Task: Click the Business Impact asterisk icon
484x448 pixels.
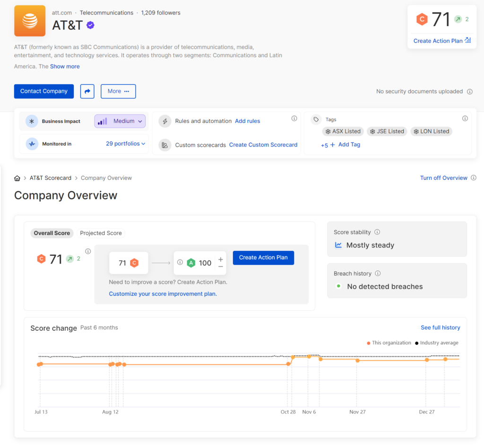Action: coord(32,121)
